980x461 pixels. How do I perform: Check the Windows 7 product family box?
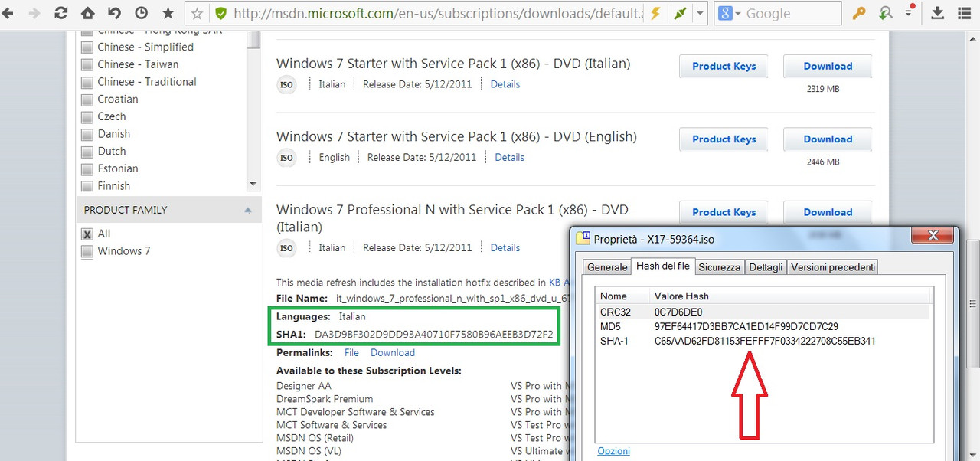tap(87, 251)
